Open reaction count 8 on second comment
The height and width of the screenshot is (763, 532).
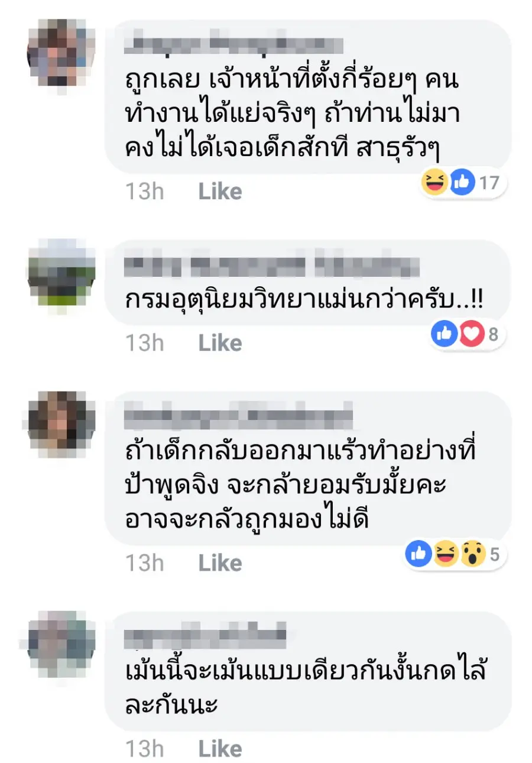494,335
